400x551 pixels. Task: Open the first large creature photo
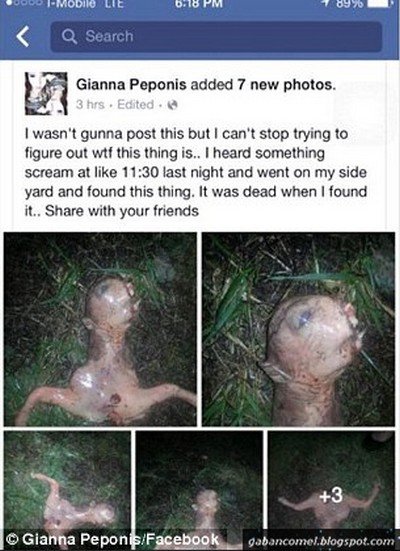click(x=100, y=329)
